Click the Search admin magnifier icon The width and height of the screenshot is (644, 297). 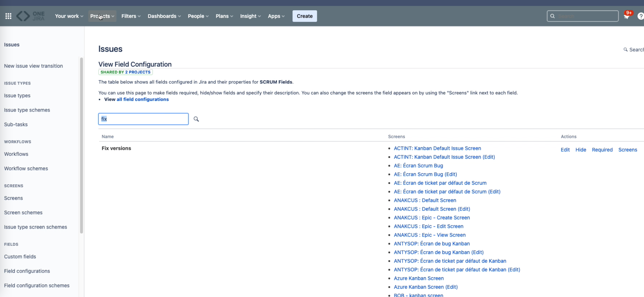pos(625,49)
